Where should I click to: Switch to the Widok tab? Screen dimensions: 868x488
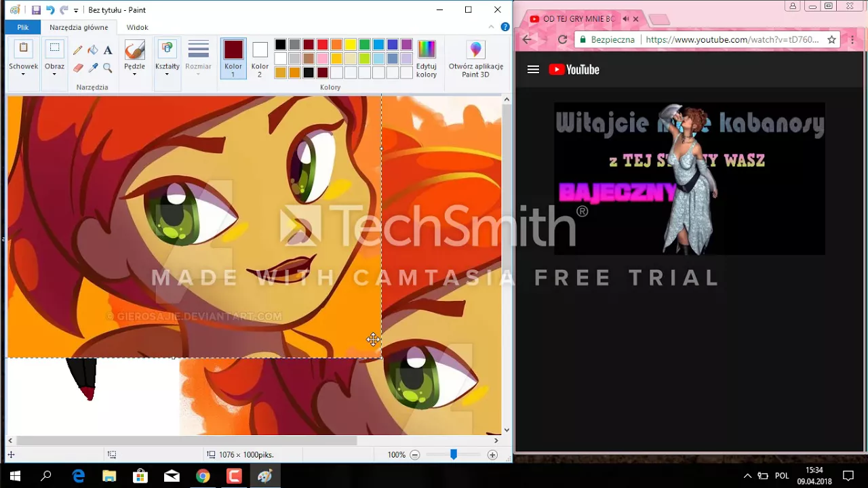click(137, 28)
